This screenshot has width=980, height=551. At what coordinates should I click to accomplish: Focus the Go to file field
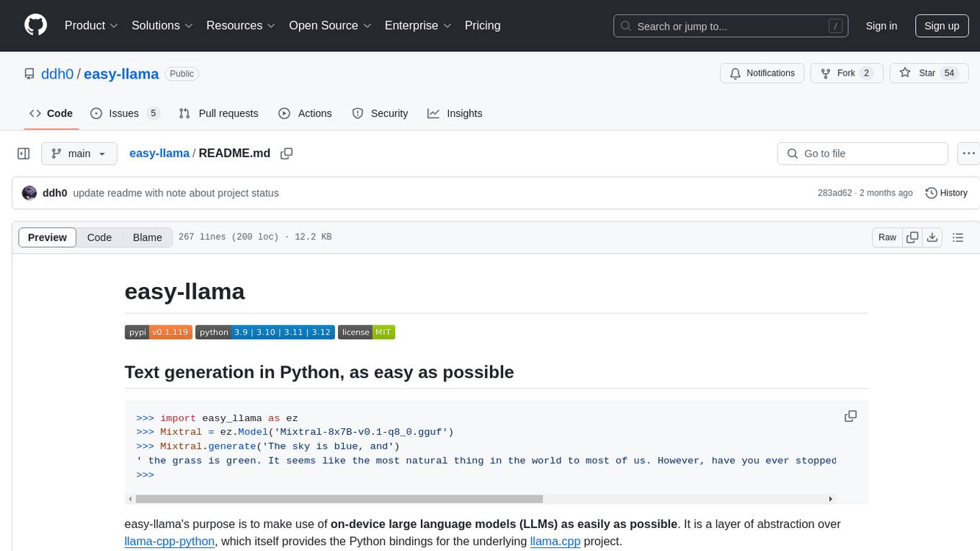tap(863, 154)
